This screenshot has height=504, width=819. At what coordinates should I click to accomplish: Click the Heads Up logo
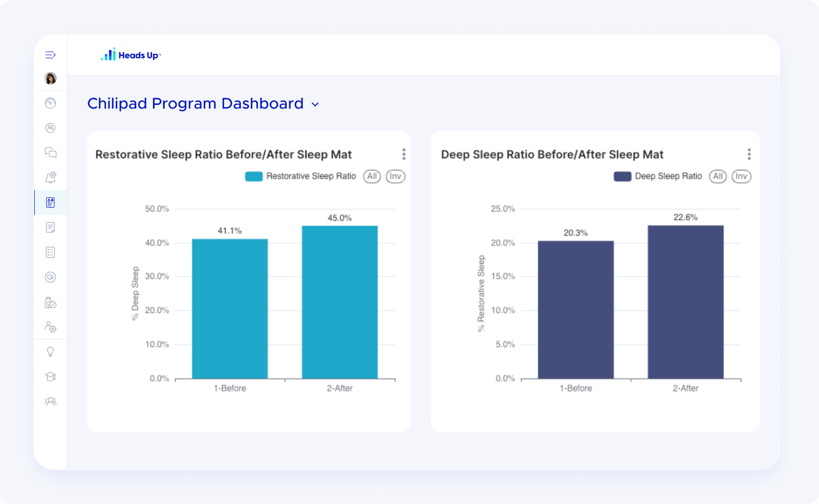[x=131, y=55]
